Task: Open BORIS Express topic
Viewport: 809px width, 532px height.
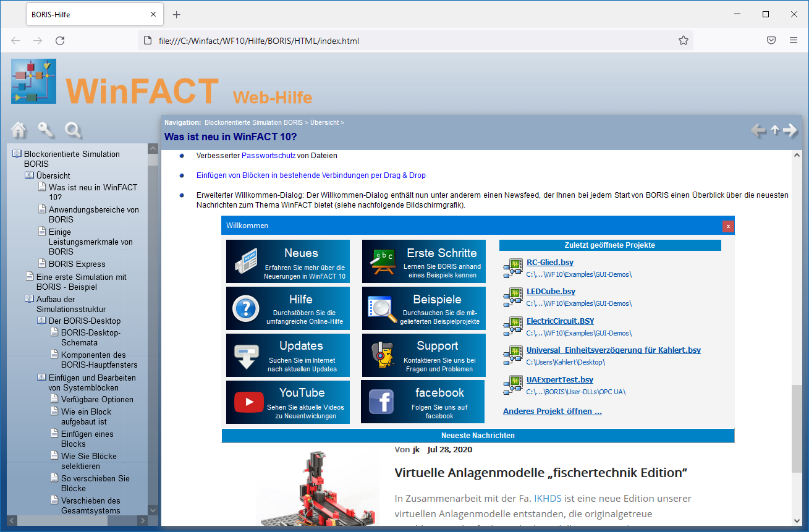Action: point(77,264)
